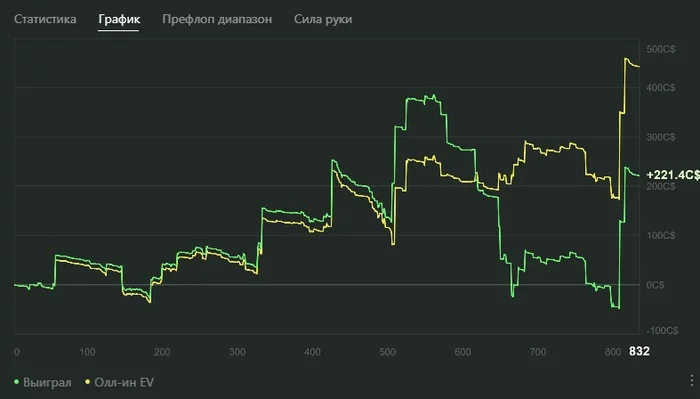Click the 0C$ axis label

(655, 285)
